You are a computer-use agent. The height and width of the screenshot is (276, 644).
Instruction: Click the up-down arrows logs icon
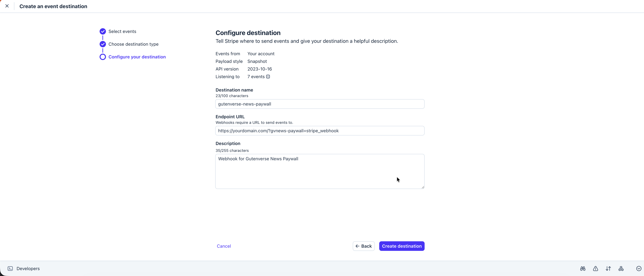click(x=608, y=269)
